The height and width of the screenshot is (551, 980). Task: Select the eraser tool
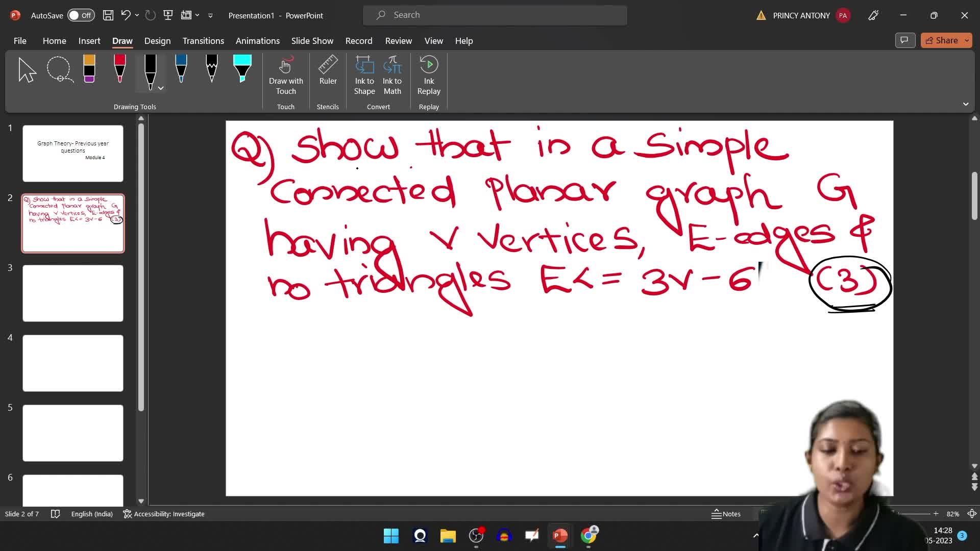pyautogui.click(x=89, y=69)
